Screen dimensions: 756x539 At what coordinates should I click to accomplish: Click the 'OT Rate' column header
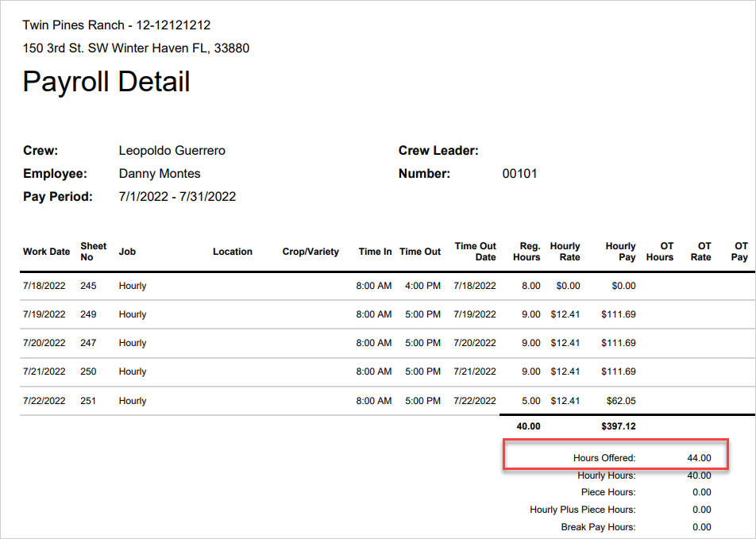[x=701, y=252]
